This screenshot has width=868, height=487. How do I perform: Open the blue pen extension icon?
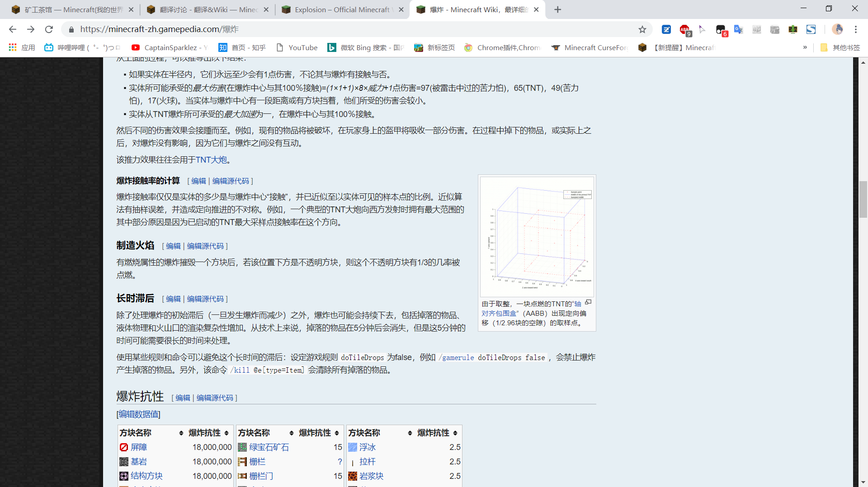[x=666, y=29]
